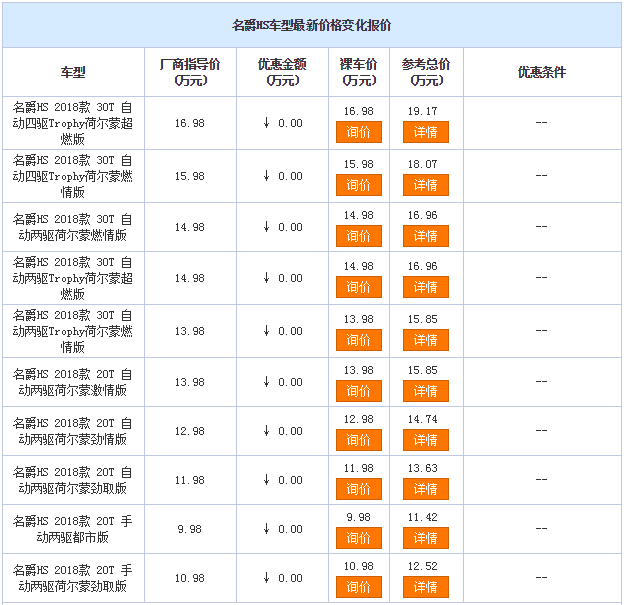Image resolution: width=624 pixels, height=605 pixels.
Task: Select model name 20T 手动两驱都市版
Action: (73, 529)
